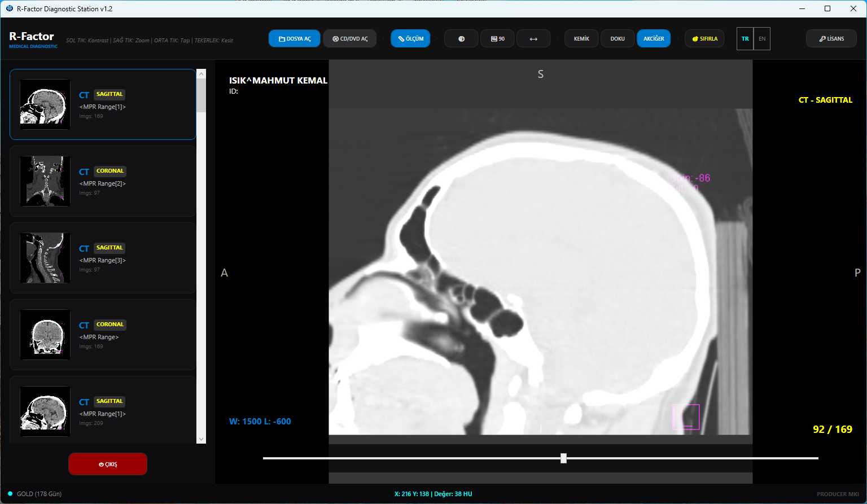Toggle the AKCİĞER lung window preset
Screen dimensions: 867x504
654,39
